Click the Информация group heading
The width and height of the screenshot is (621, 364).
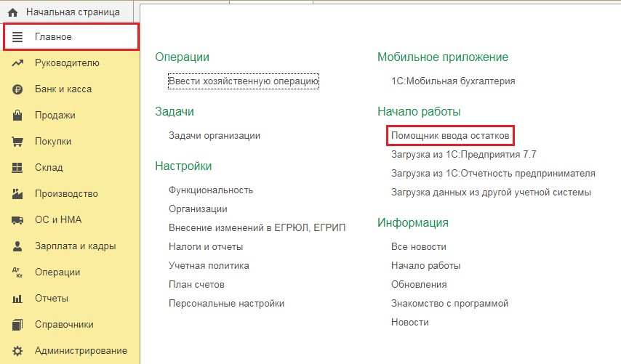pyautogui.click(x=413, y=223)
